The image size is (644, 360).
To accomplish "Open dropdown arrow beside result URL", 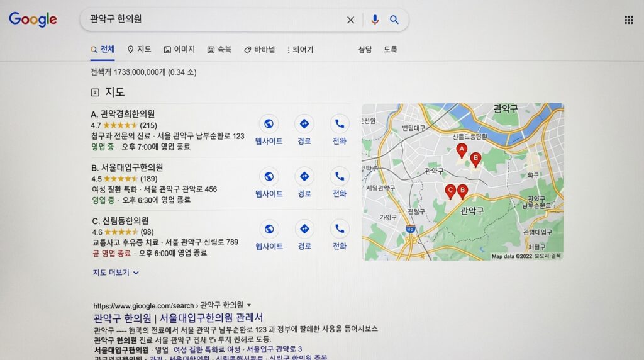I will 249,305.
